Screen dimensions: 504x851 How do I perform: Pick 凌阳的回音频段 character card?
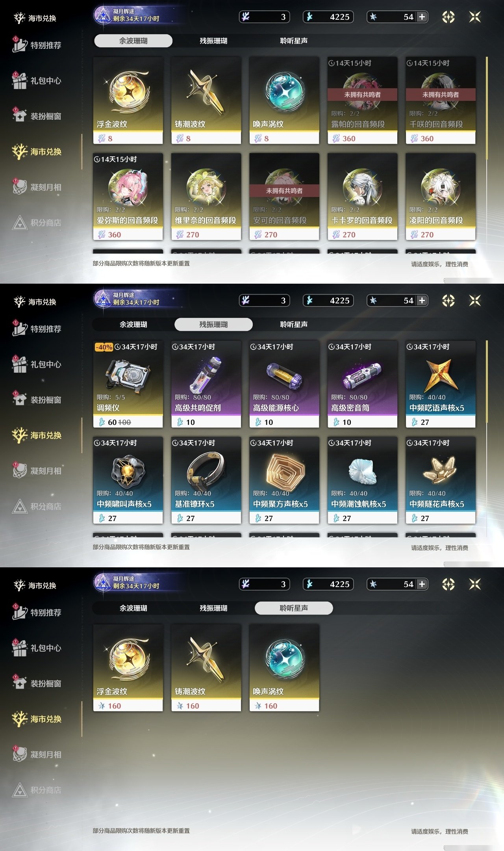441,197
